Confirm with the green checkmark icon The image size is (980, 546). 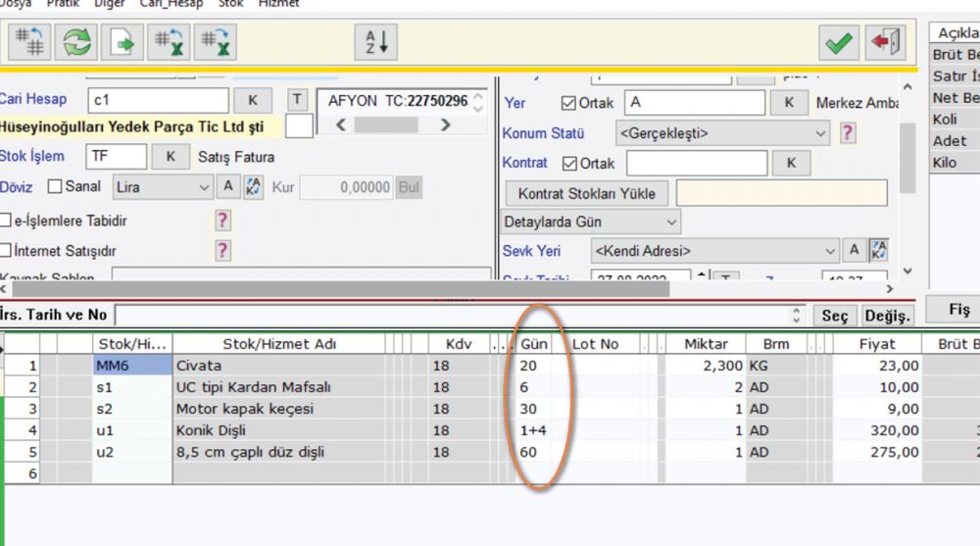point(838,42)
